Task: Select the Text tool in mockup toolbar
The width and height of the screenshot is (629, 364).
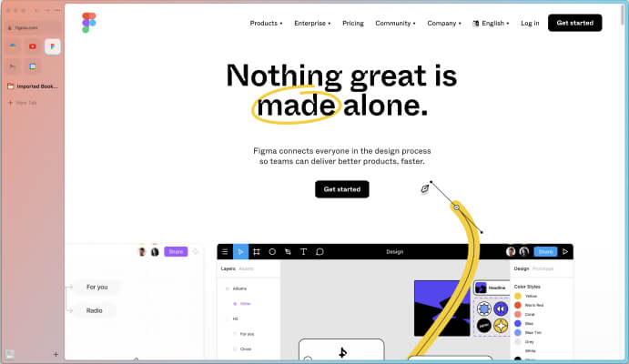Action: [304, 251]
